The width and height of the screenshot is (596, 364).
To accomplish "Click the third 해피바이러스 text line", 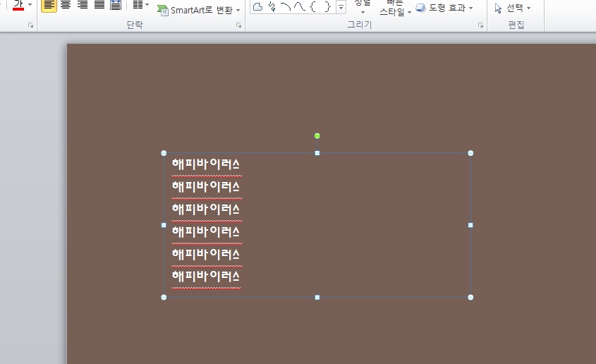I will pos(206,210).
